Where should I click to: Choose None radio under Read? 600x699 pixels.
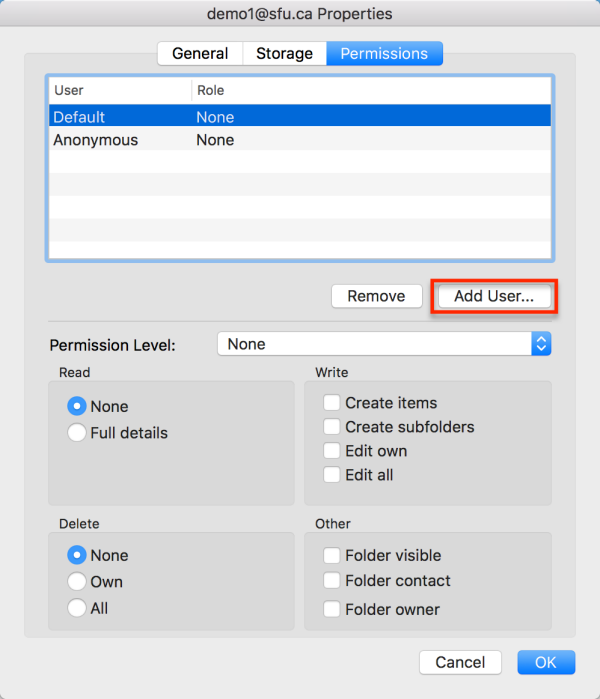click(x=77, y=407)
